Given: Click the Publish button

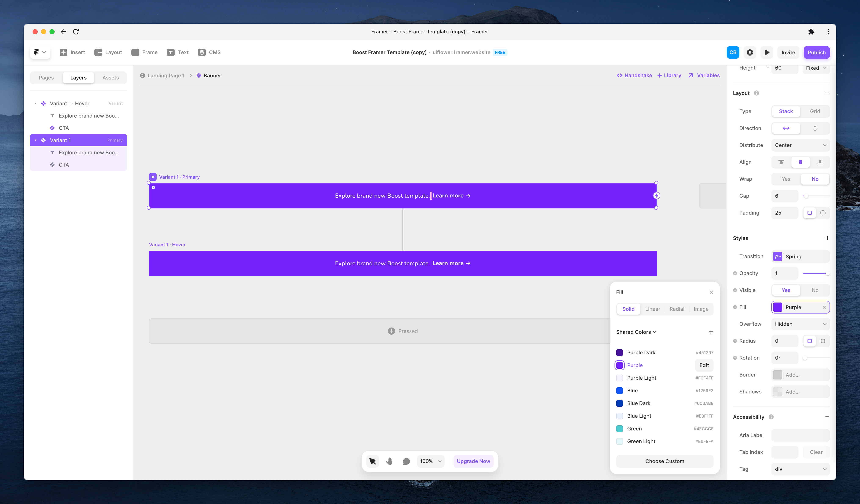Looking at the screenshot, I should (x=816, y=52).
